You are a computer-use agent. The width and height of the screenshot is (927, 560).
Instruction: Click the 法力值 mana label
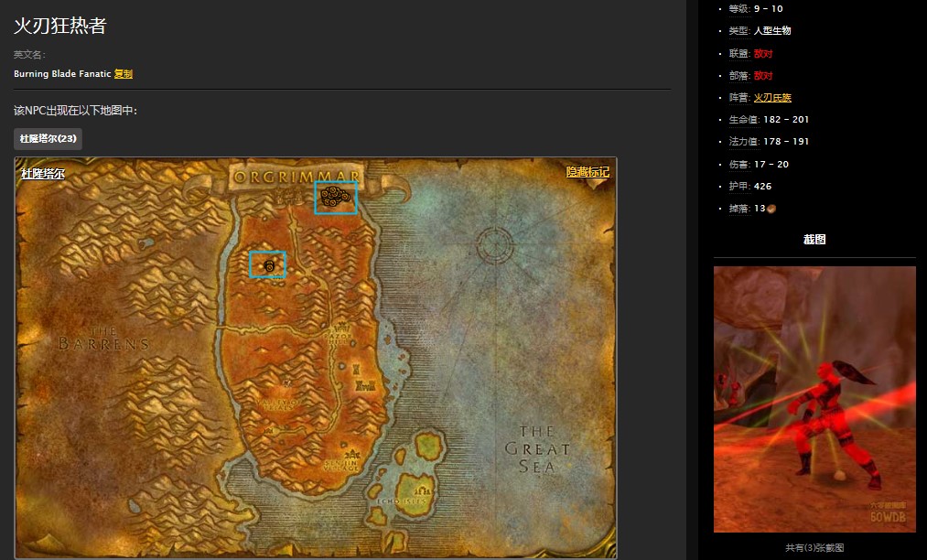(741, 142)
